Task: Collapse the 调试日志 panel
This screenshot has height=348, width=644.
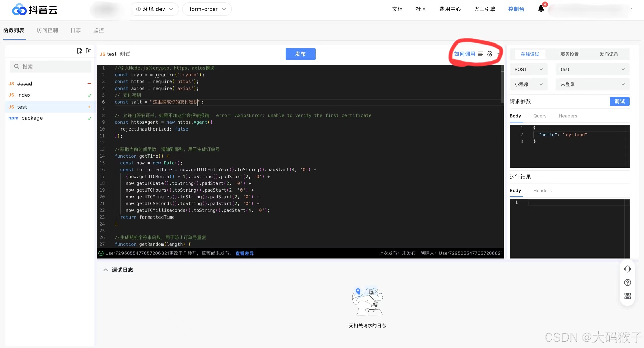Action: (106, 270)
